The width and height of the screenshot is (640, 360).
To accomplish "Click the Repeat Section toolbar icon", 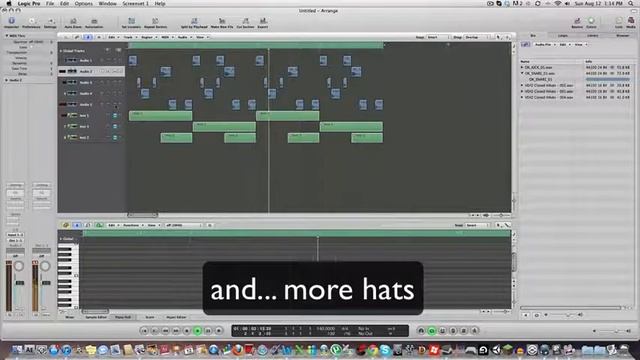I will point(155,22).
